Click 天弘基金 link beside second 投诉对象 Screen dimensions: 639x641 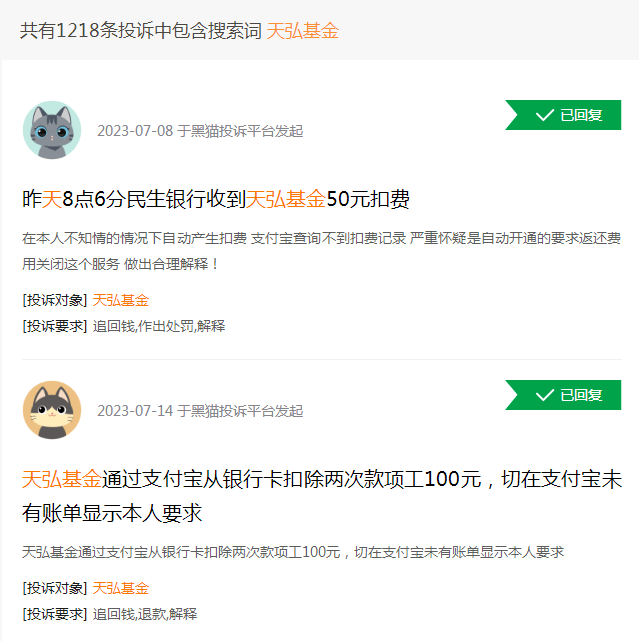click(121, 589)
